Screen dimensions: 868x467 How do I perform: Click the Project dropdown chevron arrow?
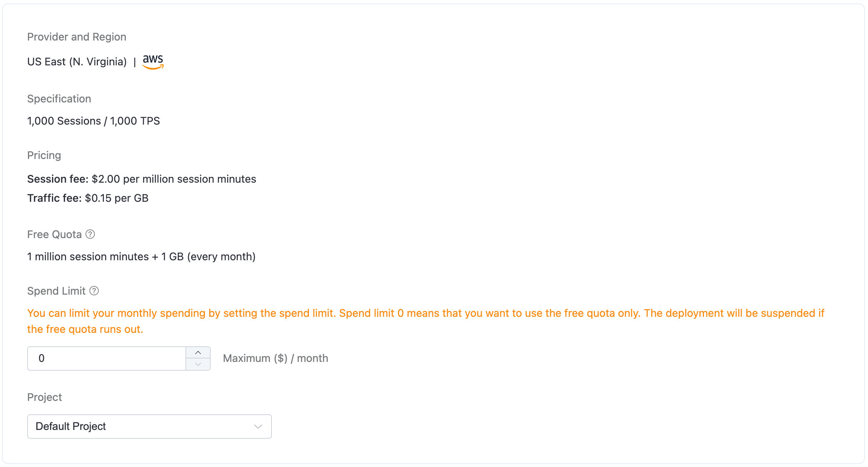pos(258,426)
